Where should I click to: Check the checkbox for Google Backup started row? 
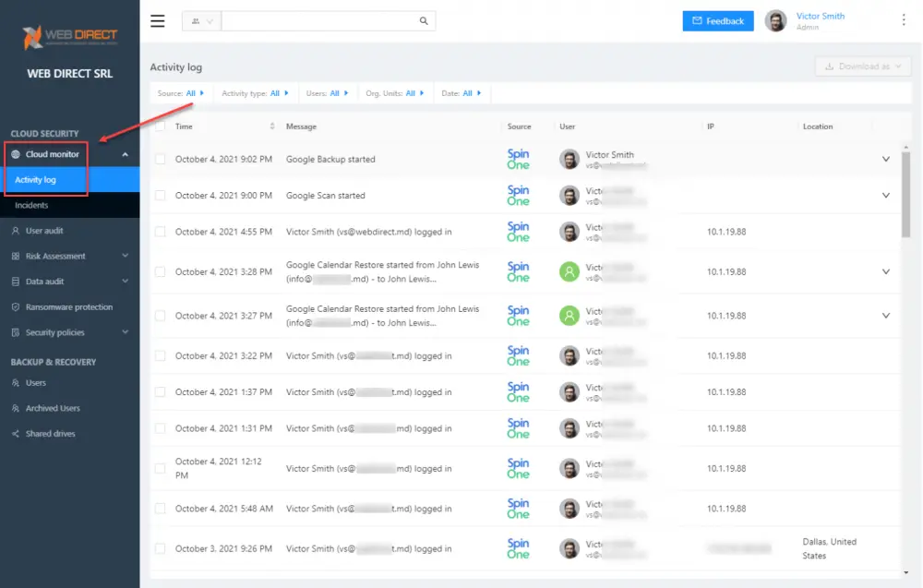(159, 159)
